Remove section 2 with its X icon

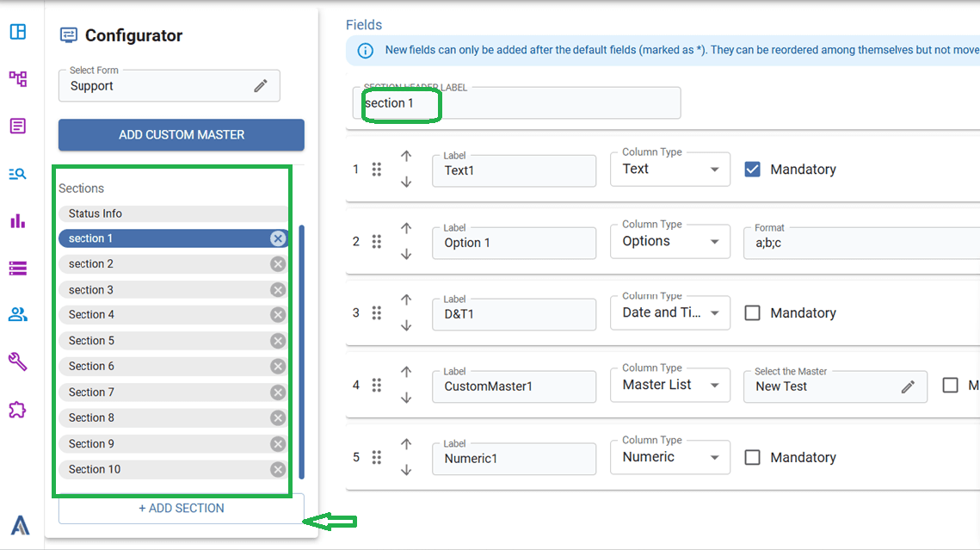278,263
